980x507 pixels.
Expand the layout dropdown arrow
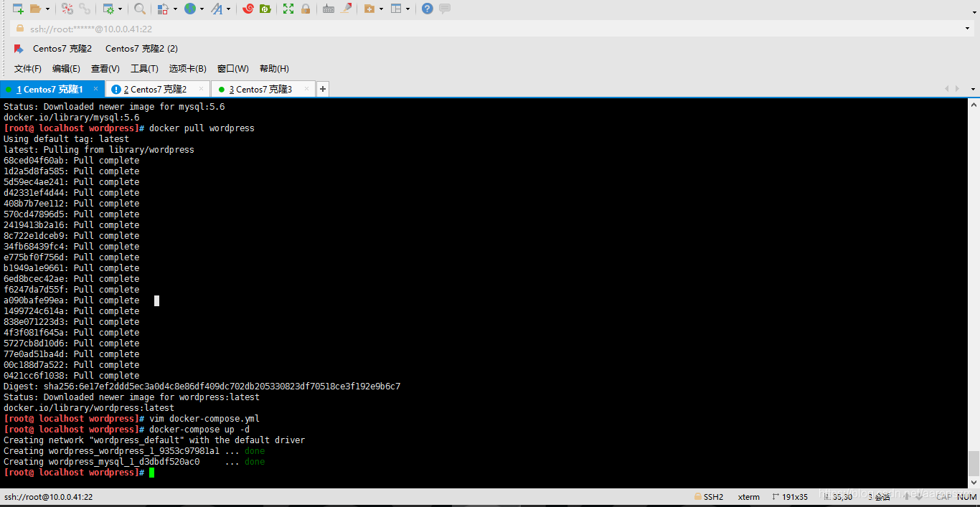pyautogui.click(x=408, y=9)
